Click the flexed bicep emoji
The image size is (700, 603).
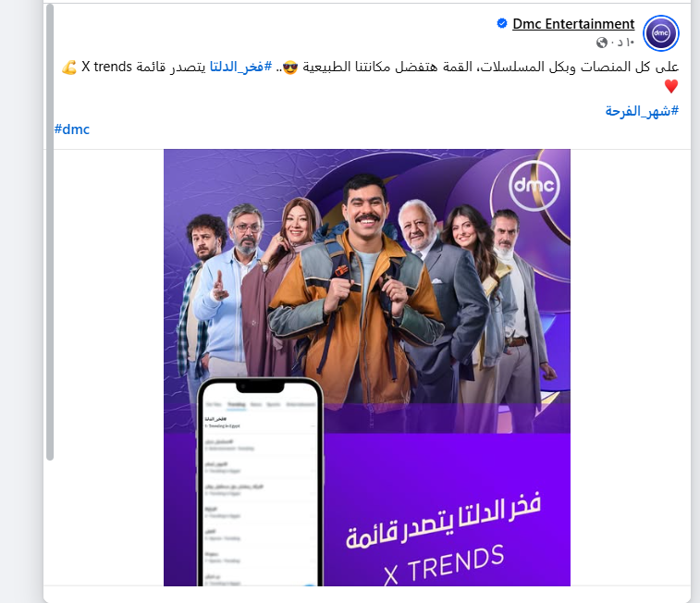coord(69,68)
